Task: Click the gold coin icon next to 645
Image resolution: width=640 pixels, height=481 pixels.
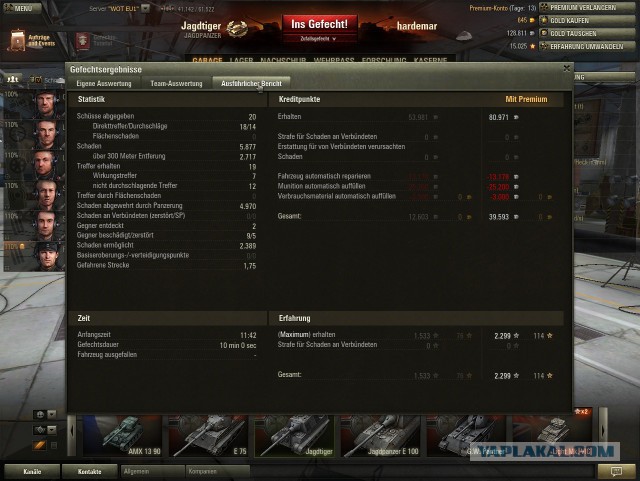Action: [x=532, y=20]
